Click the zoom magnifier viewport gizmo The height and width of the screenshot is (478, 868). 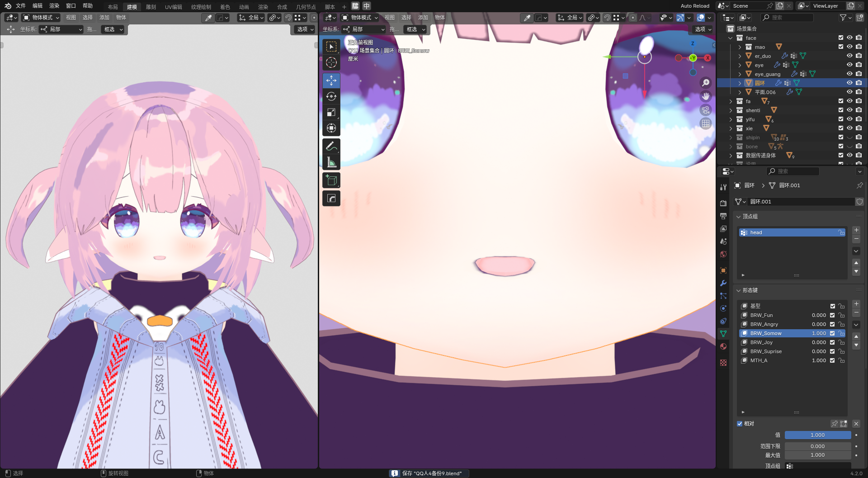point(706,83)
